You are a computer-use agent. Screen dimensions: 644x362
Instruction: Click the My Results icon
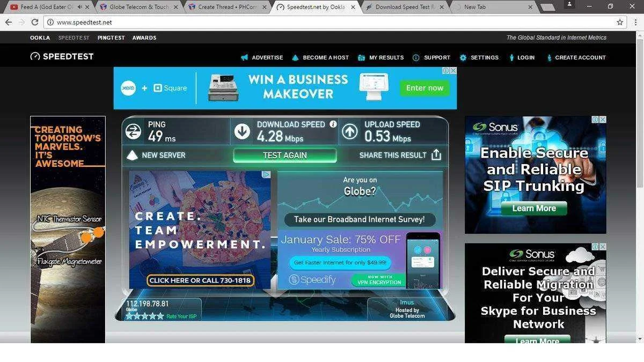point(362,57)
